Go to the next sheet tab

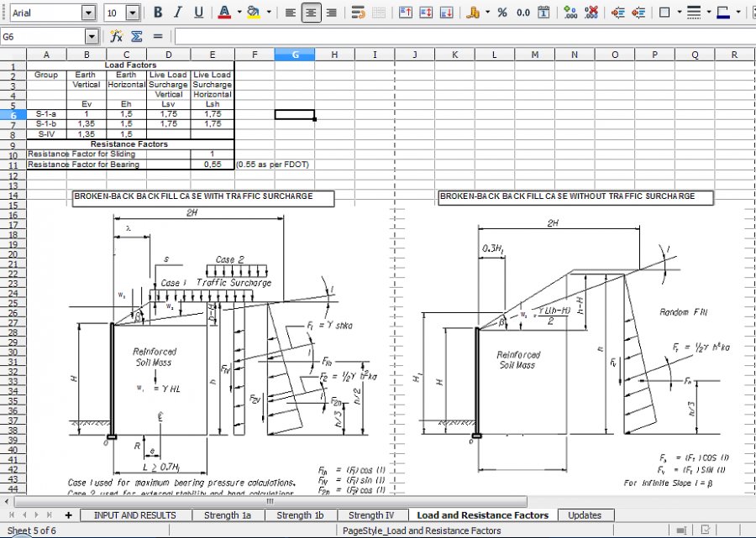pyautogui.click(x=37, y=515)
